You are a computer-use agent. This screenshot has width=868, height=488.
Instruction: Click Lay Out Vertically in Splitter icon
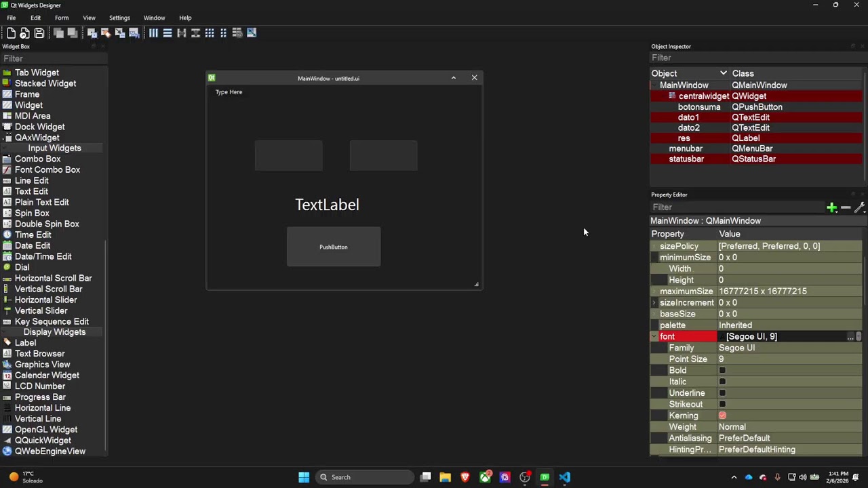coord(195,33)
